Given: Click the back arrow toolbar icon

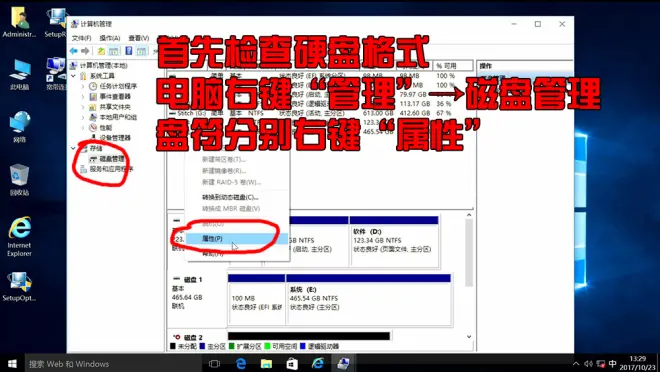Looking at the screenshot, I should (74, 51).
